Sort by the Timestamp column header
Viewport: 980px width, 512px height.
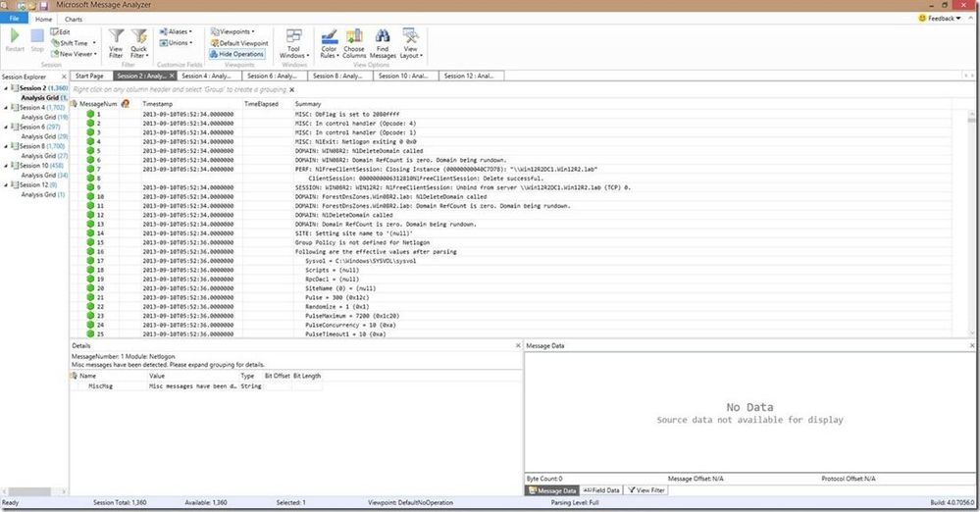click(158, 104)
